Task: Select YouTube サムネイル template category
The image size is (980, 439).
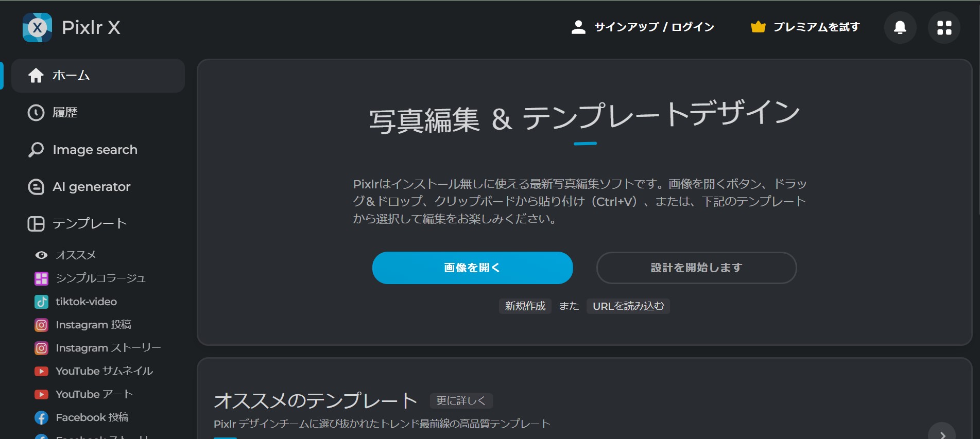Action: [x=104, y=371]
